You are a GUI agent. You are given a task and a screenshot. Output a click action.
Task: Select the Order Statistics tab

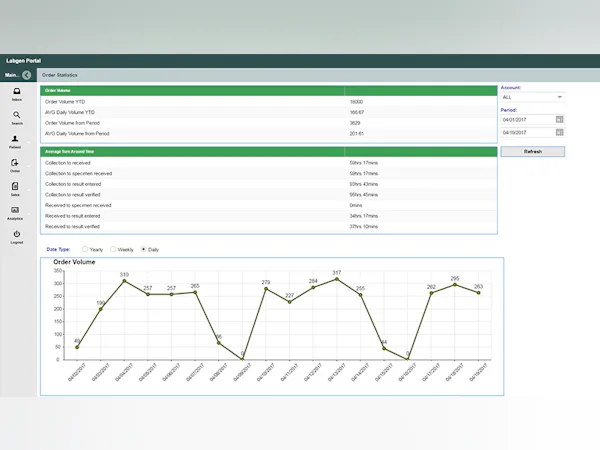point(59,75)
